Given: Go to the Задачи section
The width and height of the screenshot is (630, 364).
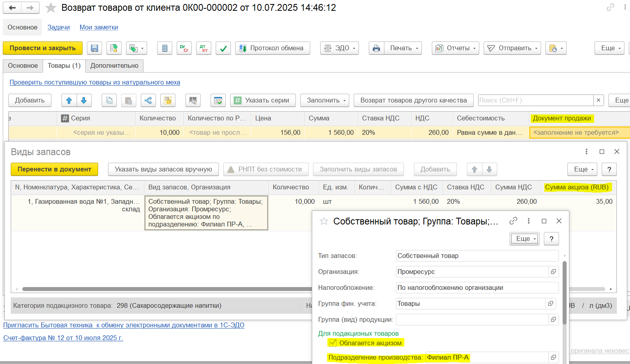Looking at the screenshot, I should pyautogui.click(x=59, y=28).
